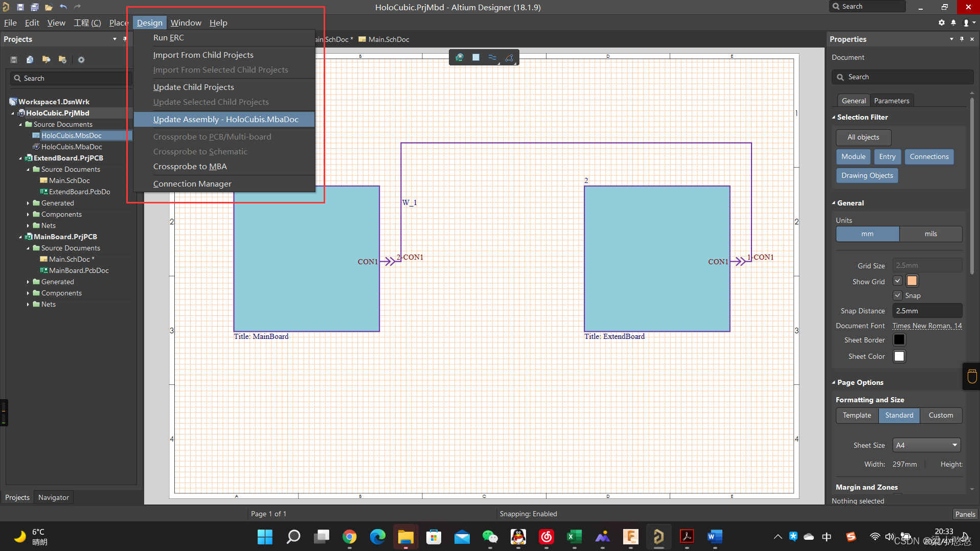Screen dimensions: 980x551
Task: Click the Panels button in status bar
Action: click(965, 514)
